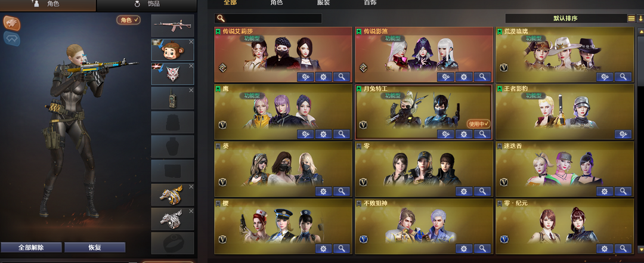The image size is (644, 263).
Task: Click the gear icon on the 樱 card
Action: pyautogui.click(x=323, y=248)
